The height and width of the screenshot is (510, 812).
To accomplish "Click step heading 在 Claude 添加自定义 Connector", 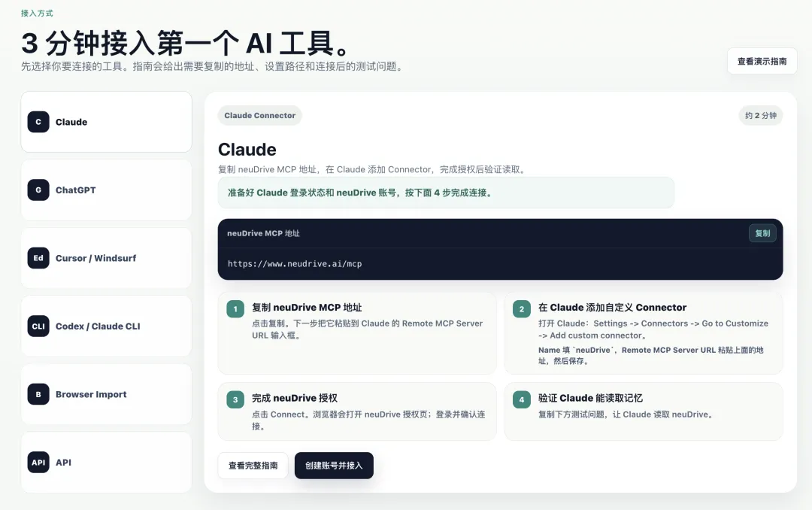I will pyautogui.click(x=612, y=308).
